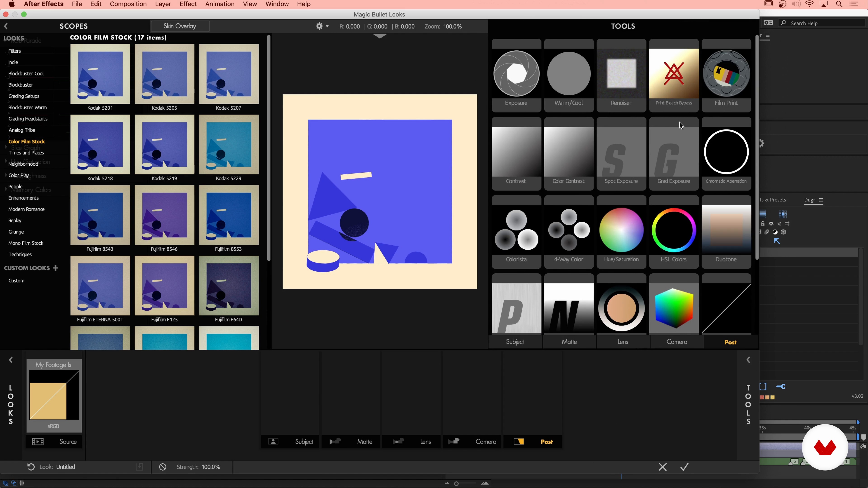Confirm look with the checkmark icon

pos(684,467)
